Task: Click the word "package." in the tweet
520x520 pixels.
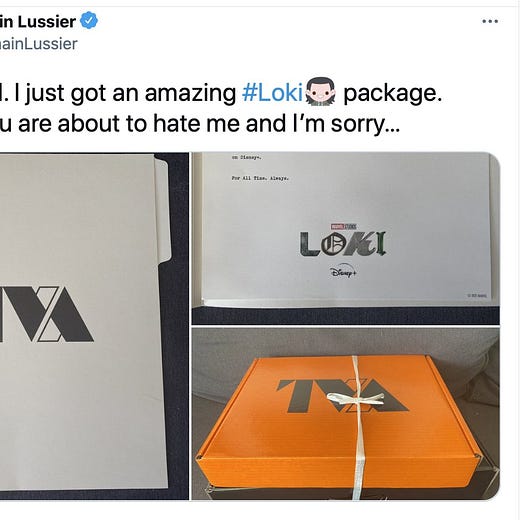Action: tap(393, 94)
